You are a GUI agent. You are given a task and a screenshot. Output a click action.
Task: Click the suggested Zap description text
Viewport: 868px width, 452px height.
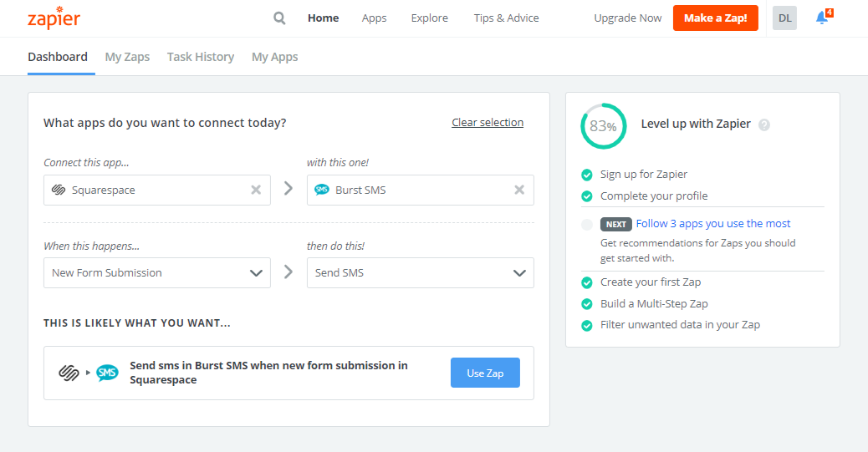point(268,373)
